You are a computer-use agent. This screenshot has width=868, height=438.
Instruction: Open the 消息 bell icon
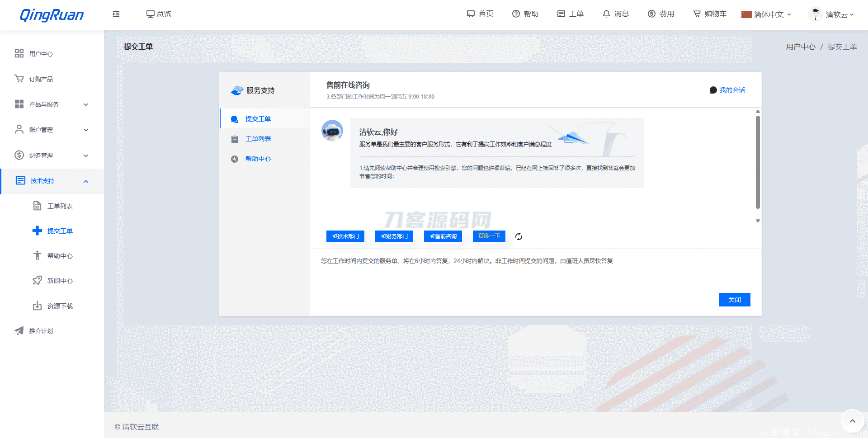[x=606, y=14]
